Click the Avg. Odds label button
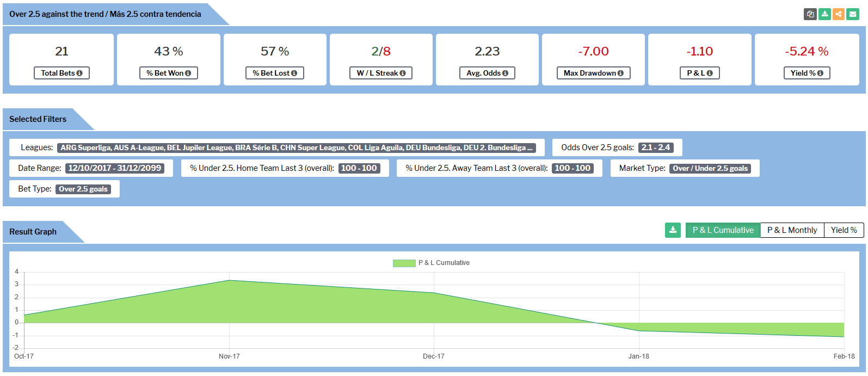Image resolution: width=868 pixels, height=376 pixels. click(x=487, y=73)
